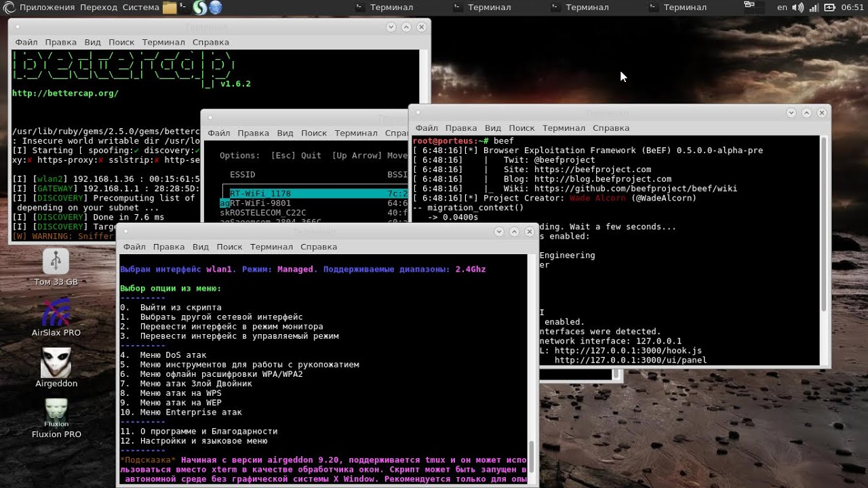Open Поиск menu in the Wi-Fi list terminal

tap(314, 134)
